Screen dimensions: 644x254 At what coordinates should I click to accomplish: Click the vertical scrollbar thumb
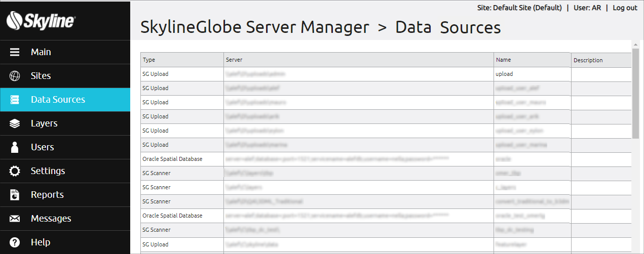[x=635, y=94]
